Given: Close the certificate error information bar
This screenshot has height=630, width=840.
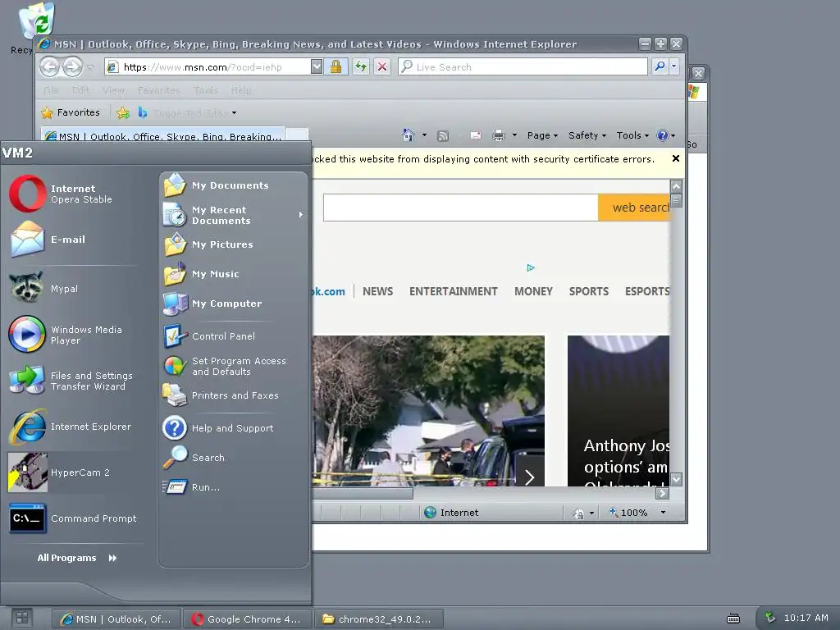Looking at the screenshot, I should tap(676, 158).
